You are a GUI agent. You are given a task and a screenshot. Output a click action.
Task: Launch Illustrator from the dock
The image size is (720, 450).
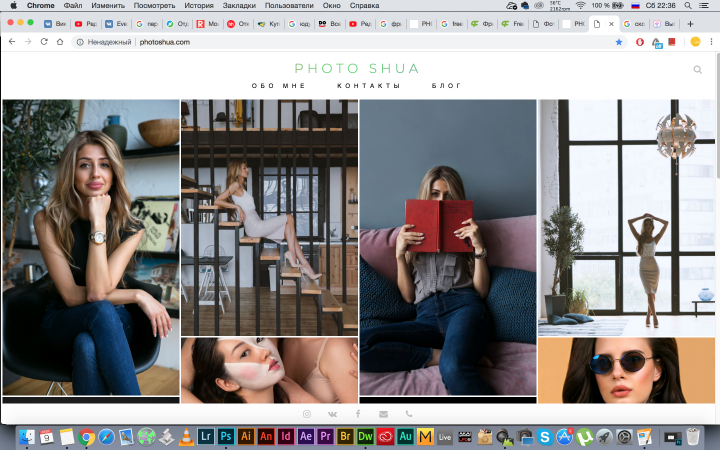[246, 436]
